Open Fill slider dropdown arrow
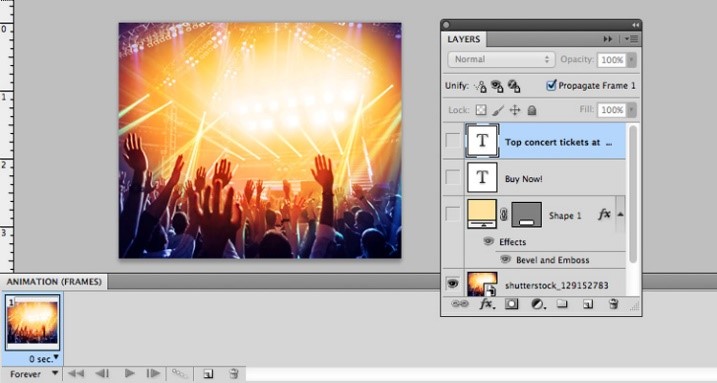The height and width of the screenshot is (383, 717). [631, 110]
